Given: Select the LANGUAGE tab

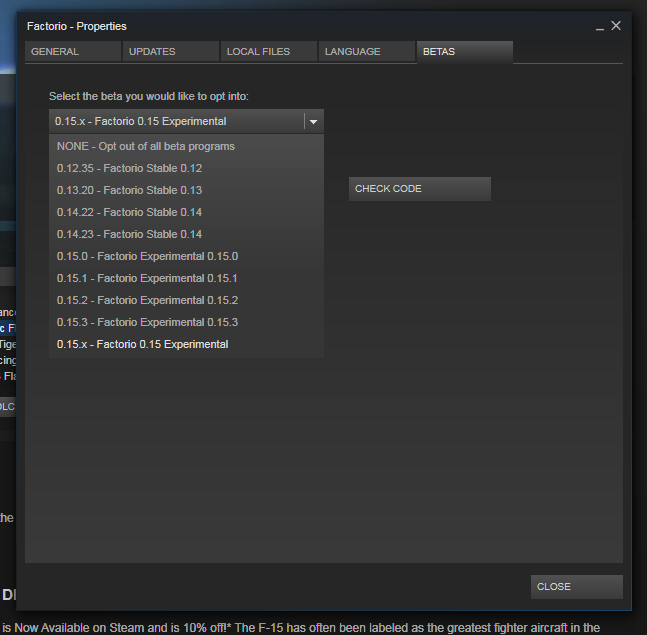Looking at the screenshot, I should [x=366, y=52].
